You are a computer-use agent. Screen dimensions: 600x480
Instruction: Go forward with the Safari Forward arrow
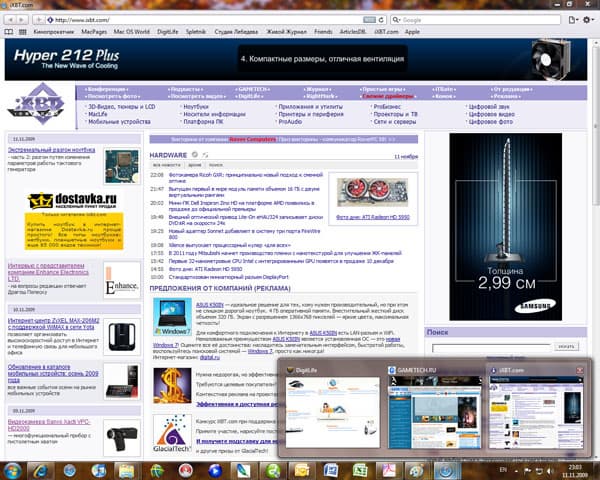pyautogui.click(x=21, y=20)
